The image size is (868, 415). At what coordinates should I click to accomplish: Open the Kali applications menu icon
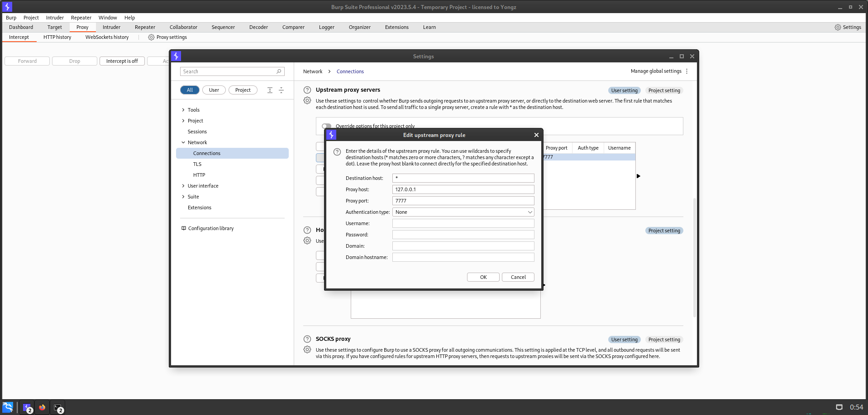pos(8,407)
